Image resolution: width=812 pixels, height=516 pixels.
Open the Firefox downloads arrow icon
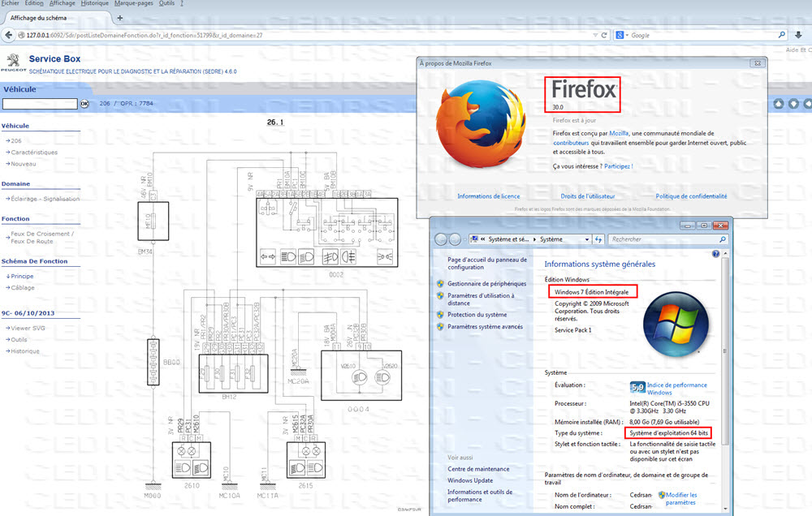[798, 35]
